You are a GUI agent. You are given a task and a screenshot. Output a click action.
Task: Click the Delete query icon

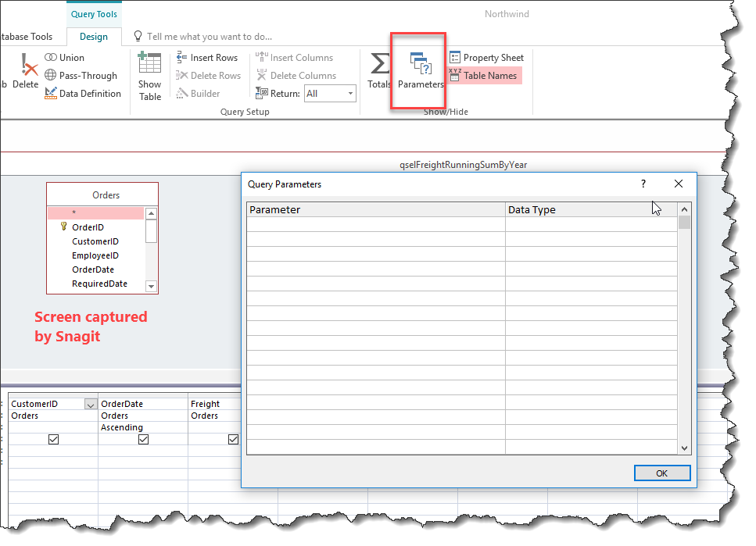pyautogui.click(x=30, y=66)
